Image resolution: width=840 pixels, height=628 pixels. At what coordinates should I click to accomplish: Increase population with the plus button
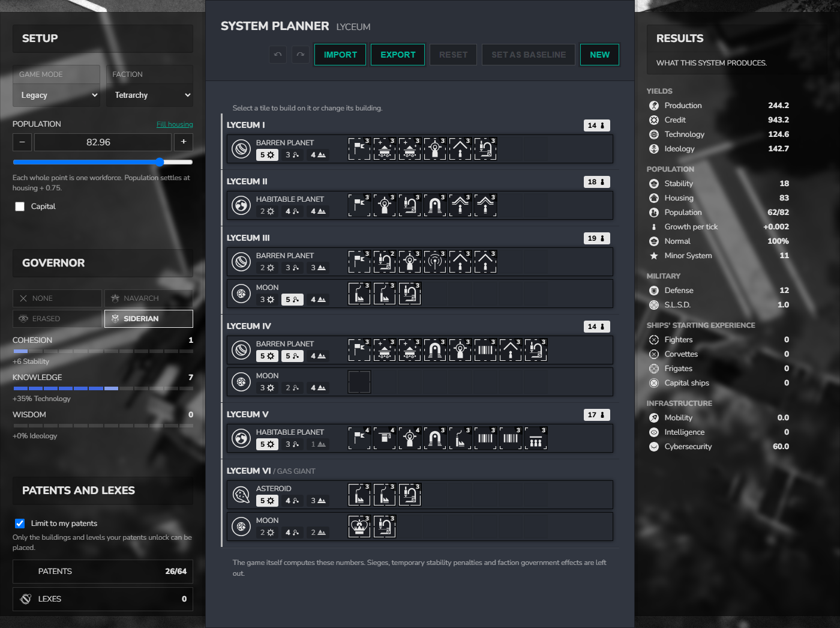pos(184,142)
